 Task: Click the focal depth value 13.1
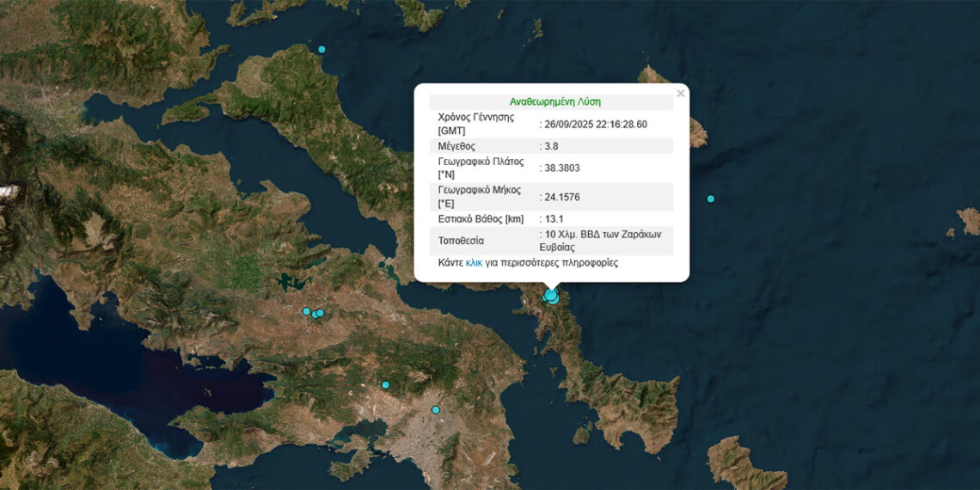554,219
